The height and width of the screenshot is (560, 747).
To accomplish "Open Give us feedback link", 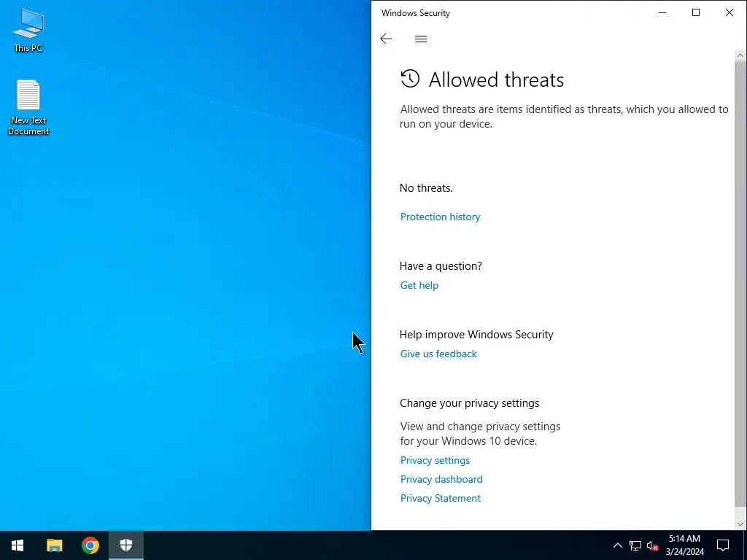I will click(438, 354).
